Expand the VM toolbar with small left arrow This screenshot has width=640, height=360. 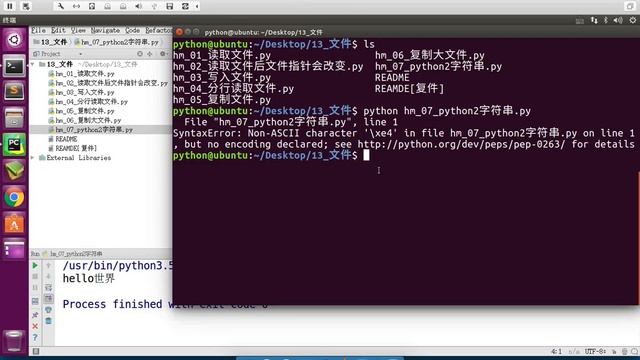point(197,6)
